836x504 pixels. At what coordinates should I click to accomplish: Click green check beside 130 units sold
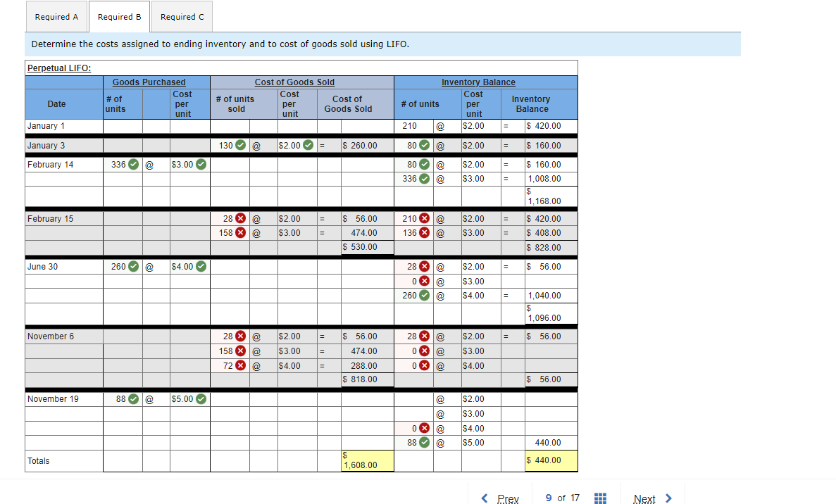240,146
